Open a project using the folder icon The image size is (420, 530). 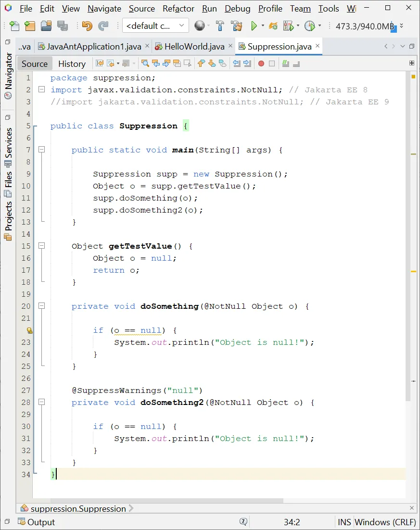(46, 25)
